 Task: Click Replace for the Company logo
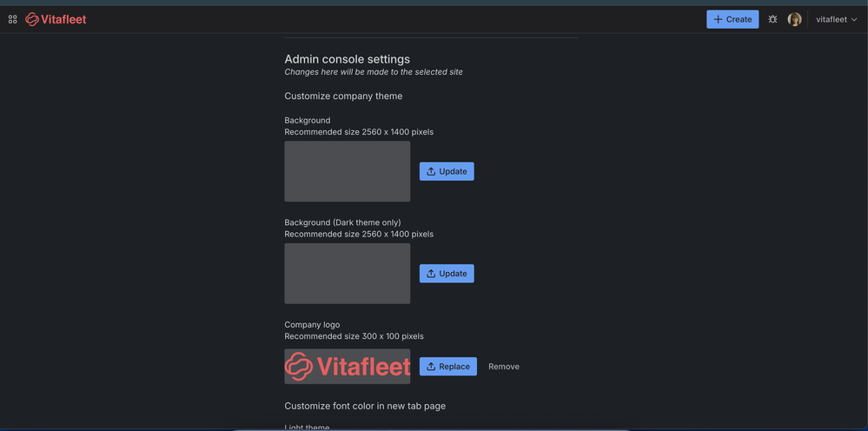coord(447,367)
